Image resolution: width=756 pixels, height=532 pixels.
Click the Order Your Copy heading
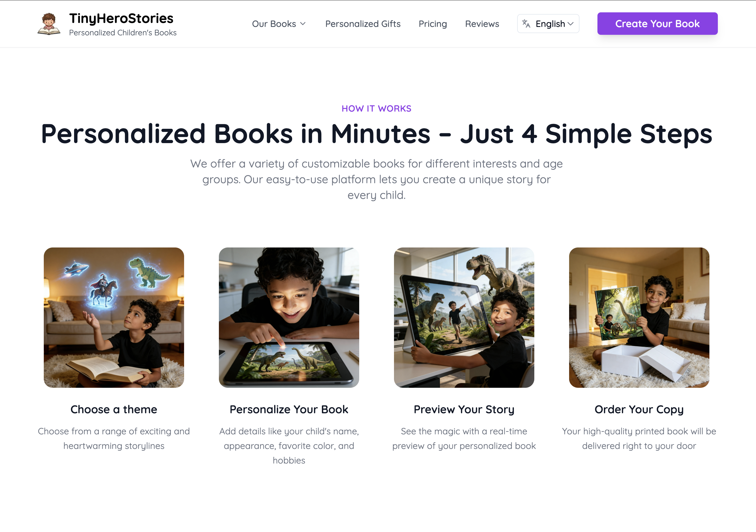tap(639, 409)
